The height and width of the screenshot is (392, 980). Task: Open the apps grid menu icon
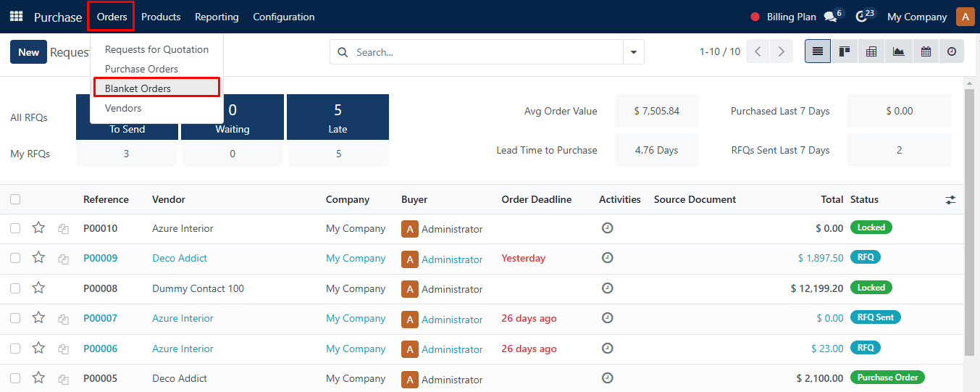16,16
